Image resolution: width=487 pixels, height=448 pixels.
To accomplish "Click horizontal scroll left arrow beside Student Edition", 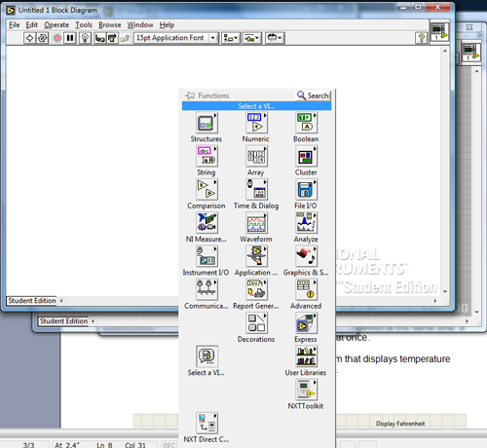I will 61,301.
